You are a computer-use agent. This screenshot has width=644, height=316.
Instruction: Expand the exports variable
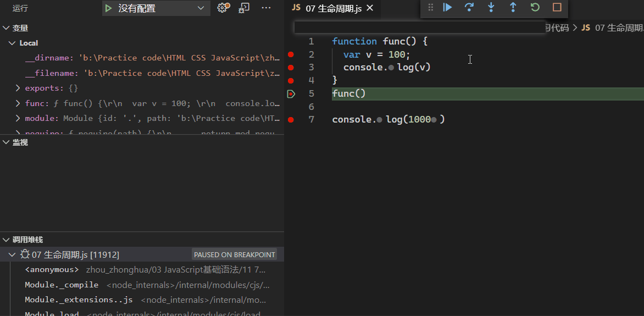[x=18, y=88]
